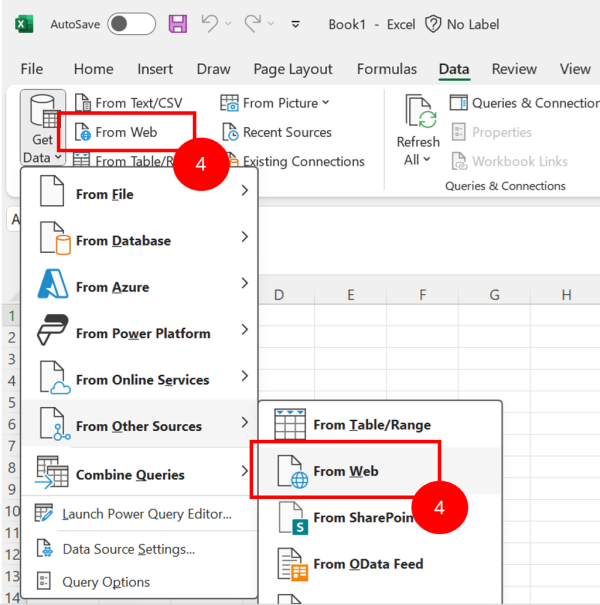
Task: Open the Redo history dropdown arrow
Action: [271, 24]
